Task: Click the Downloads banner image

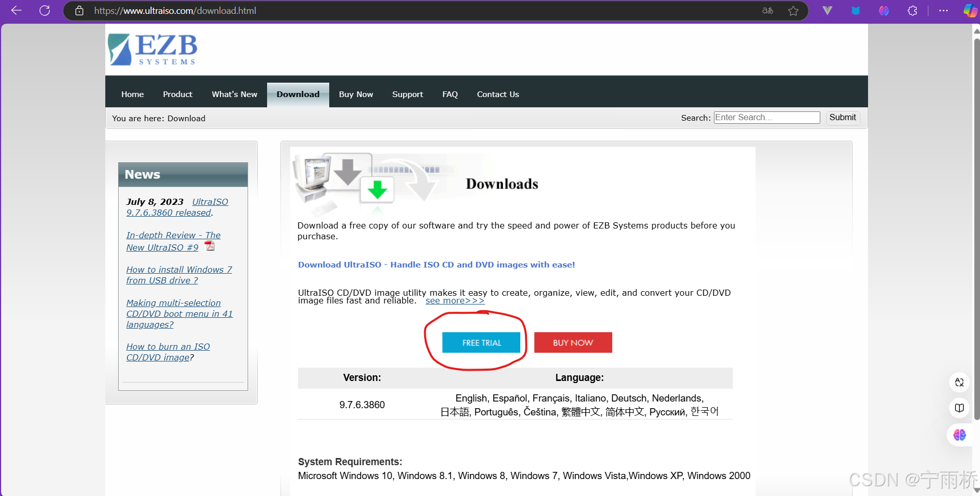Action: [x=522, y=182]
